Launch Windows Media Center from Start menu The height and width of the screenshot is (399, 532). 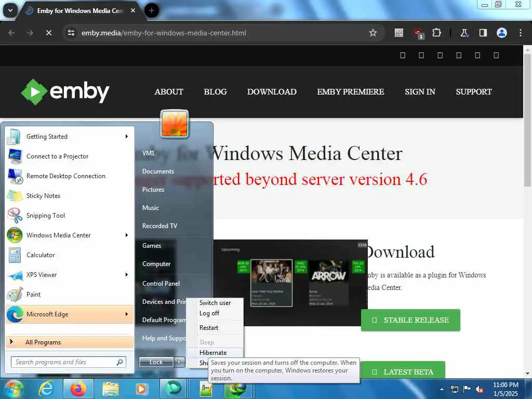[70, 235]
